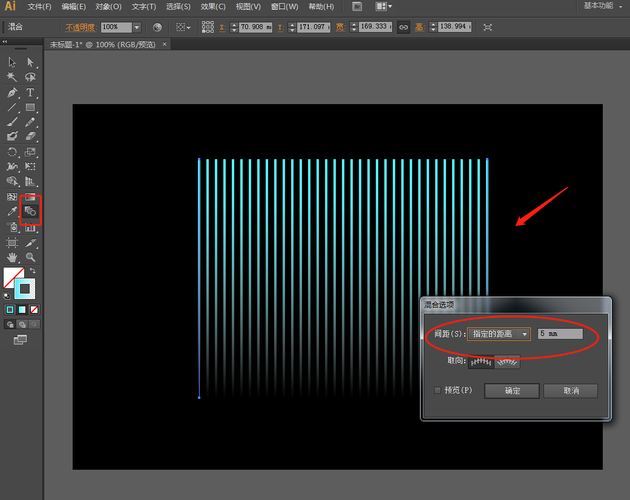Screen dimensions: 630x500
Task: Select the Blob Brush tool
Action: (12, 136)
